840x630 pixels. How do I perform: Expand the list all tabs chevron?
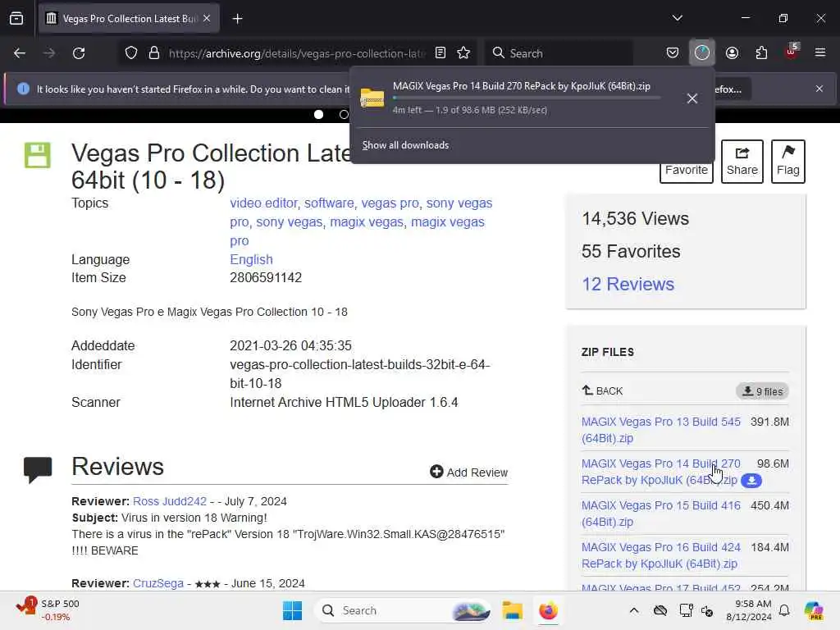(677, 18)
